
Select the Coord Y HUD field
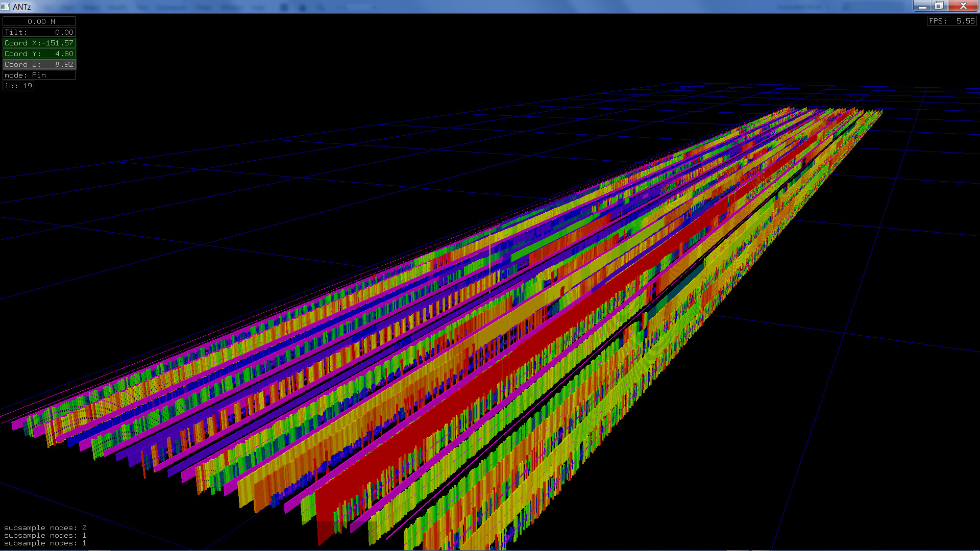(39, 54)
